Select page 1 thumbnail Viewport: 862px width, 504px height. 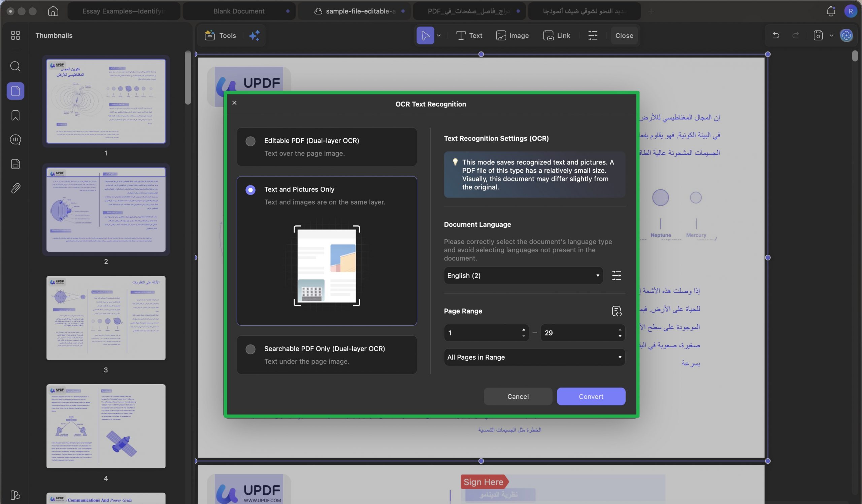tap(106, 101)
